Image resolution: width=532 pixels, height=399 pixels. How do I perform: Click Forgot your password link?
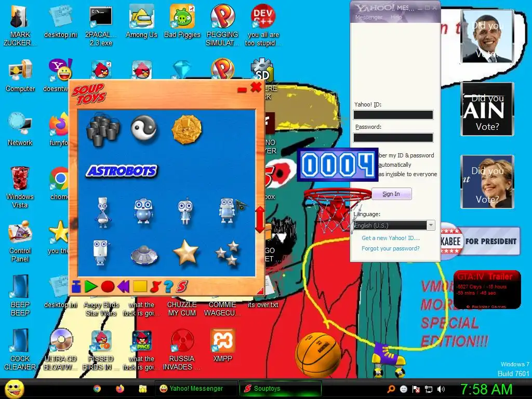pyautogui.click(x=391, y=248)
